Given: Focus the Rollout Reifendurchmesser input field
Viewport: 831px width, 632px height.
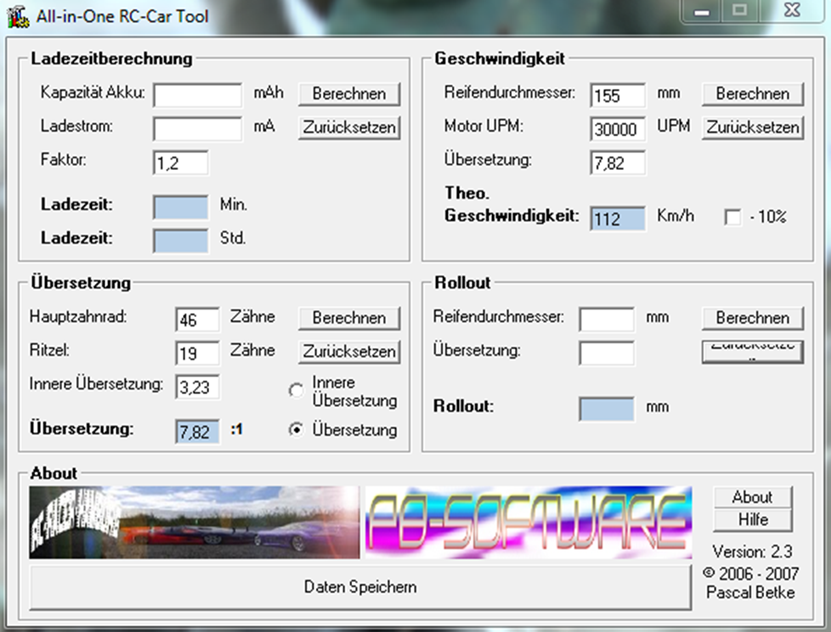Looking at the screenshot, I should pyautogui.click(x=606, y=319).
